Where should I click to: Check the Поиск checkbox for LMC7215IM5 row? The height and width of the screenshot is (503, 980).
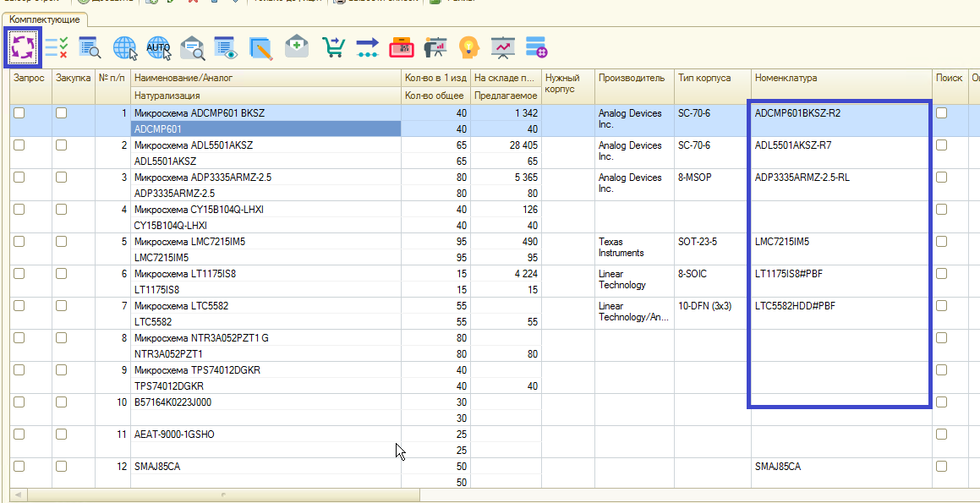(x=941, y=242)
